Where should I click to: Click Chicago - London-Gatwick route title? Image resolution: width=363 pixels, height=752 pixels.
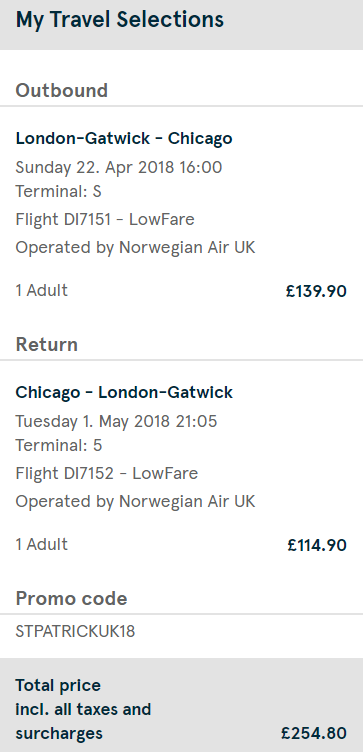tap(124, 392)
